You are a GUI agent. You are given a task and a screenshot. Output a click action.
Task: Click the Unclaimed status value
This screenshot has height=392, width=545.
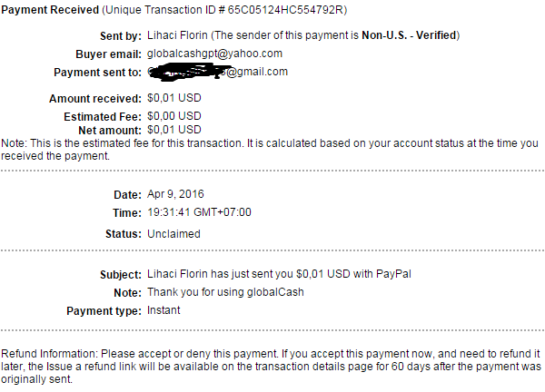(174, 234)
